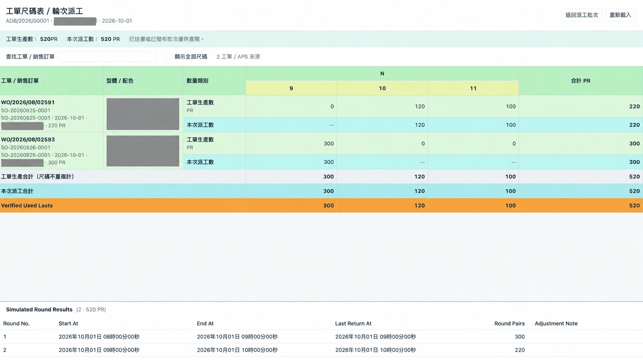Click WO 02591 工單生產數 cell for size 10
This screenshot has width=643, height=364.
coord(382,106)
